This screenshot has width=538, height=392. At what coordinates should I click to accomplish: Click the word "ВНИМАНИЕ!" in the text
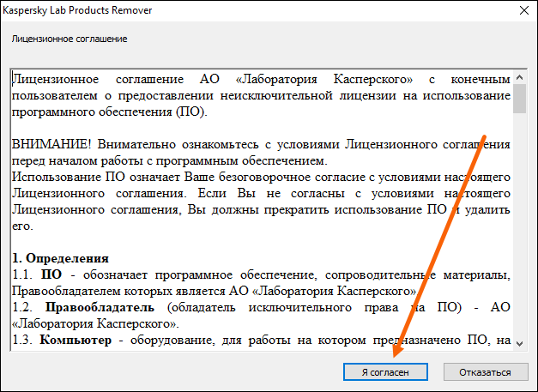[x=51, y=144]
